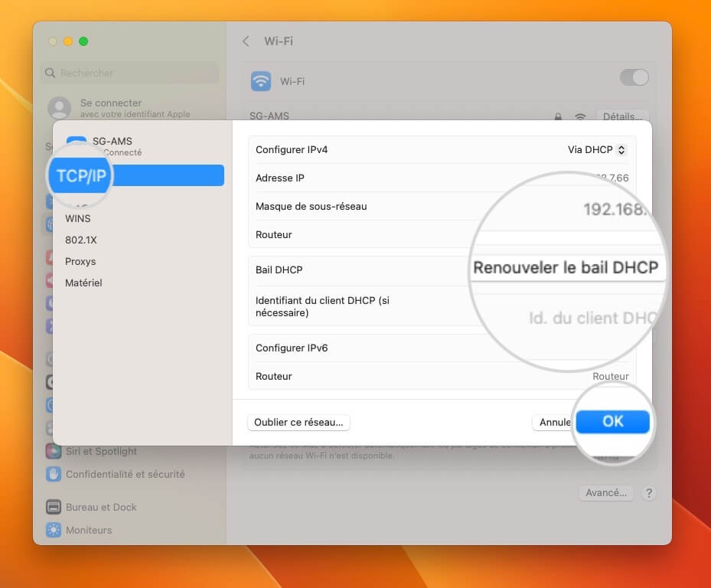
Task: Click the Configurer IPv6 label
Action: (x=292, y=348)
